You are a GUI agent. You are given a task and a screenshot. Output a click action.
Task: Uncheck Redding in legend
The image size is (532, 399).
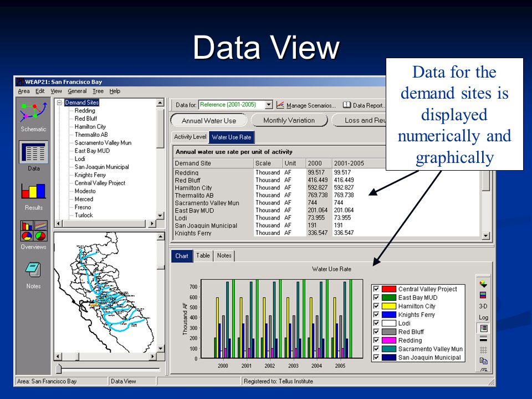pyautogui.click(x=376, y=340)
